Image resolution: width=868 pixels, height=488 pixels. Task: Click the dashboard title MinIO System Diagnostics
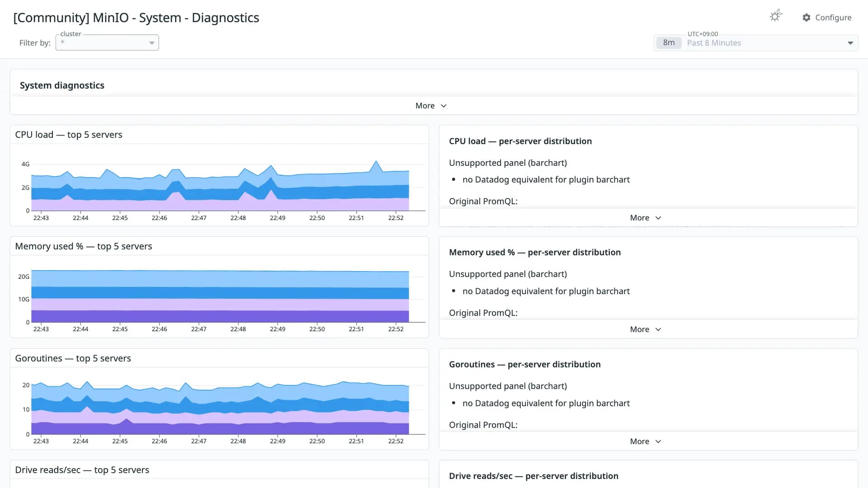coord(136,18)
